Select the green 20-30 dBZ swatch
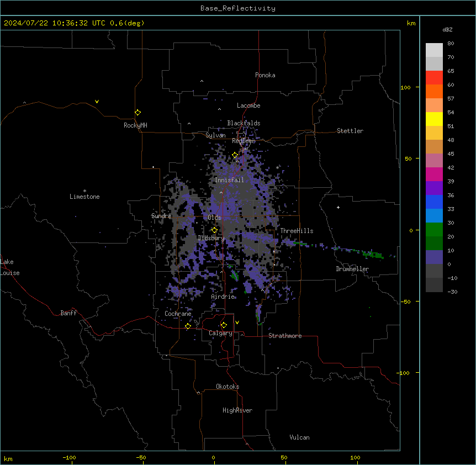Screen dimensions: 476x465 434,230
